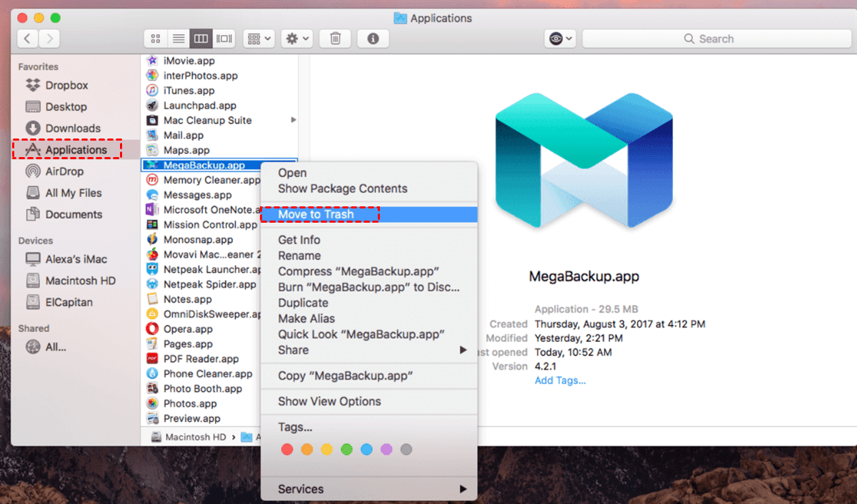The height and width of the screenshot is (504, 857).
Task: Click the Get Info toolbar button
Action: coord(373,39)
